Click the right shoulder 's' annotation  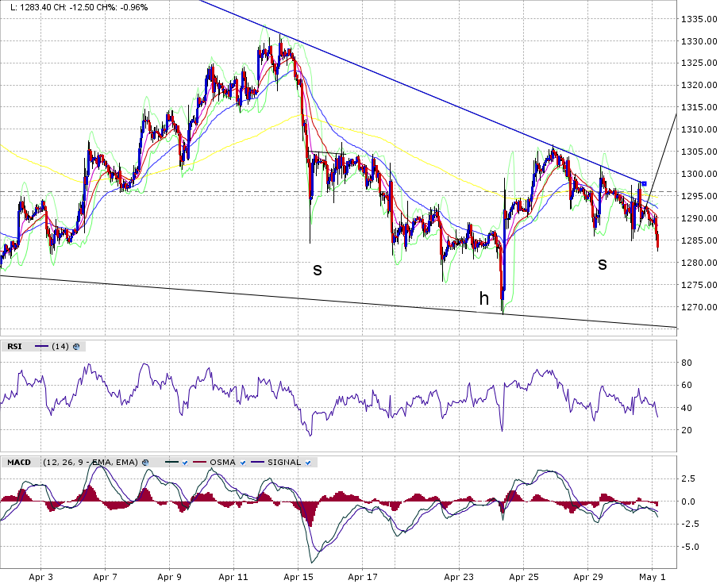coord(602,264)
